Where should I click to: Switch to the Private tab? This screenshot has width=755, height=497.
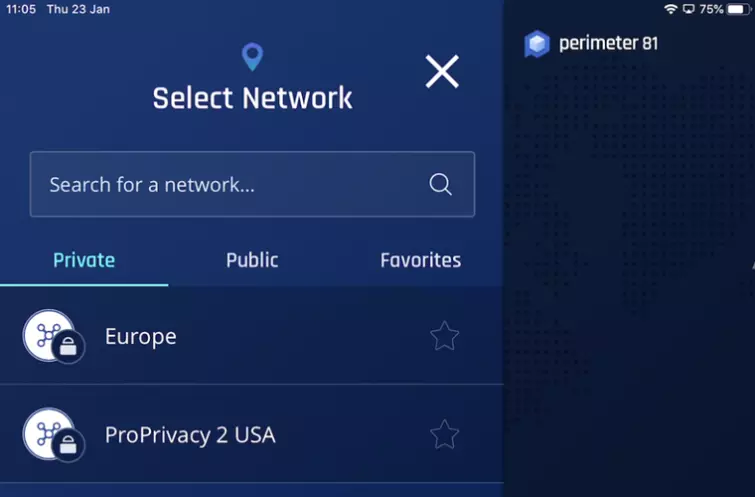[x=84, y=260]
